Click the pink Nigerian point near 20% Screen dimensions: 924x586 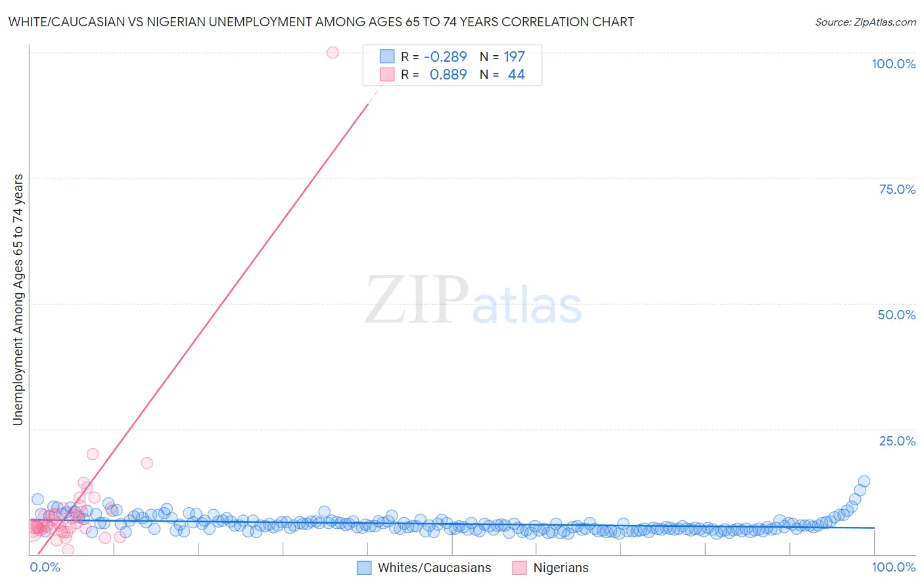93,454
